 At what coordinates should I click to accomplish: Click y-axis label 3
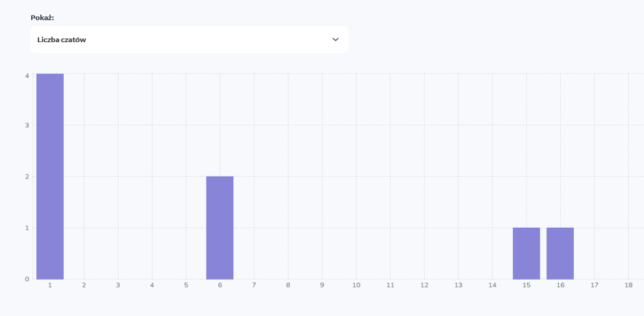coord(27,125)
